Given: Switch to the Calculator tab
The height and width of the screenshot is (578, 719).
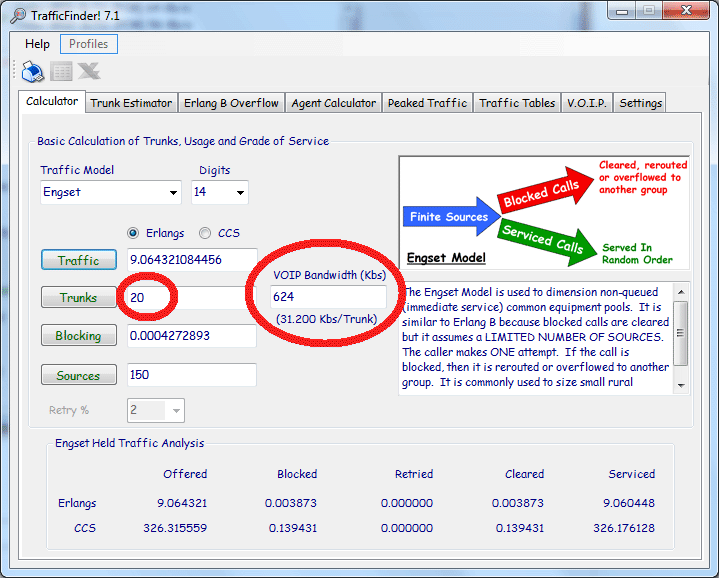Looking at the screenshot, I should point(52,101).
